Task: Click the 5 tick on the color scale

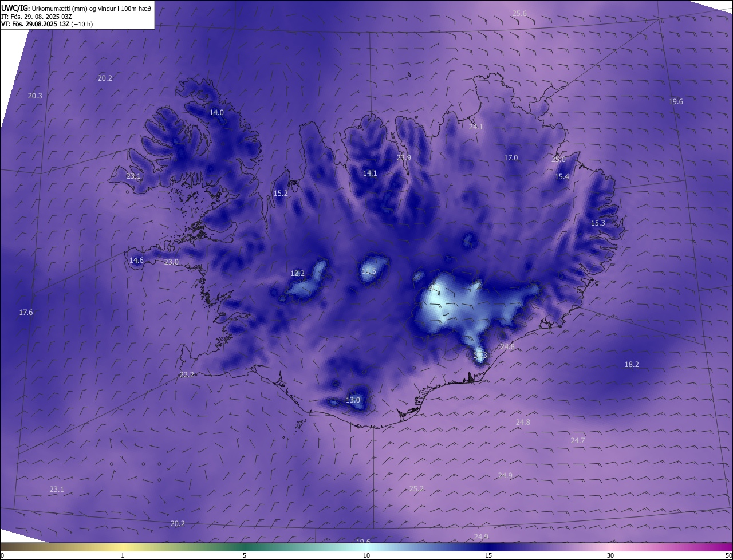Action: pyautogui.click(x=245, y=555)
